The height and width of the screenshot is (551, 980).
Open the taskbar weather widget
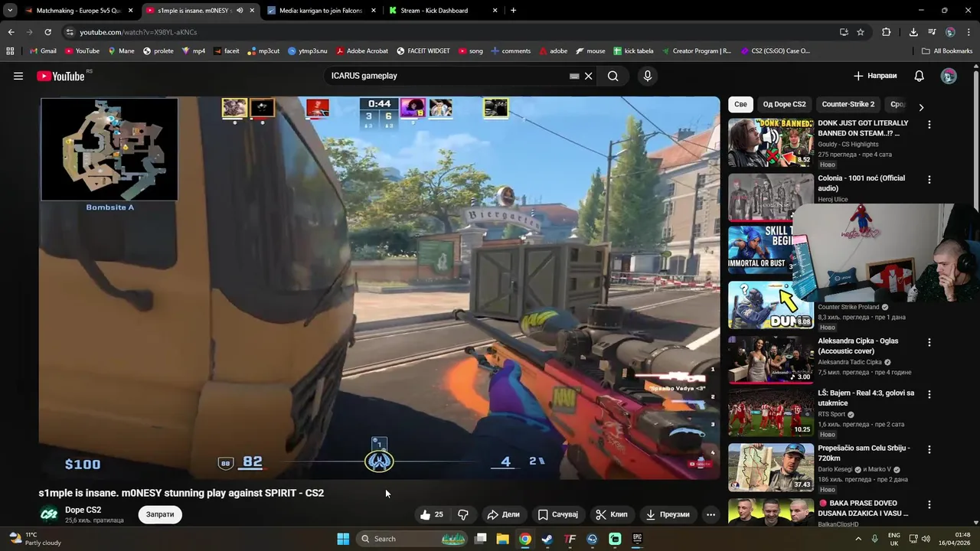(34, 539)
